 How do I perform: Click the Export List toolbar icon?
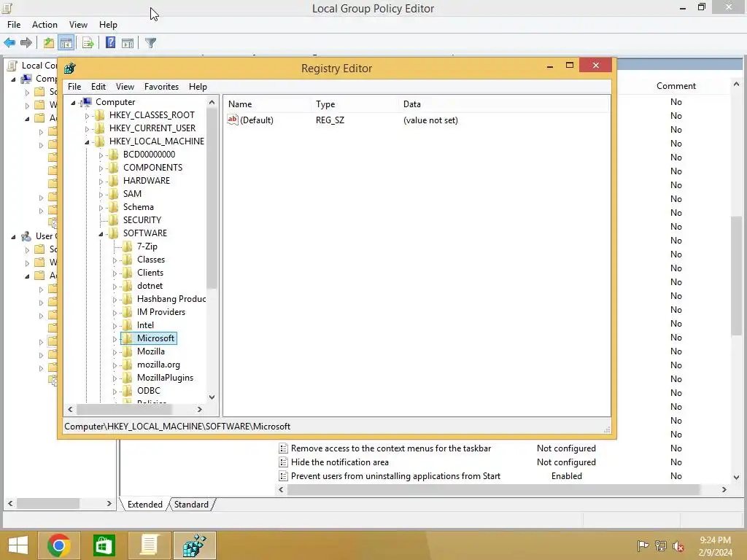tap(88, 43)
